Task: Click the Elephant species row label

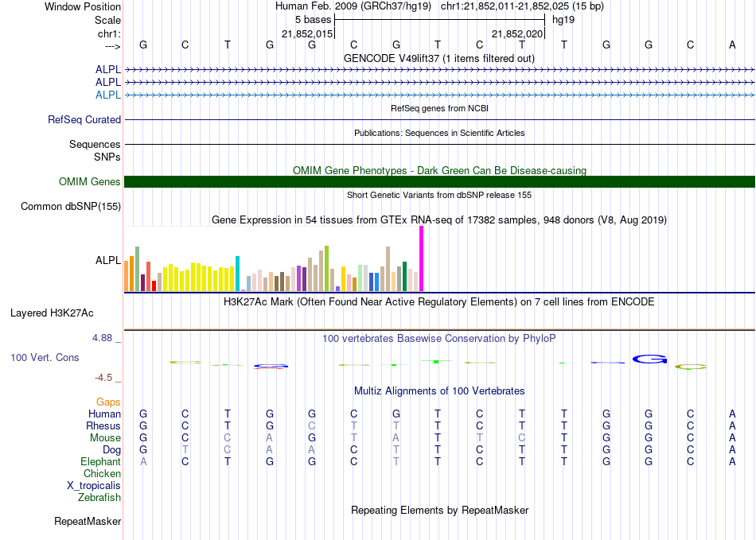Action: 100,462
